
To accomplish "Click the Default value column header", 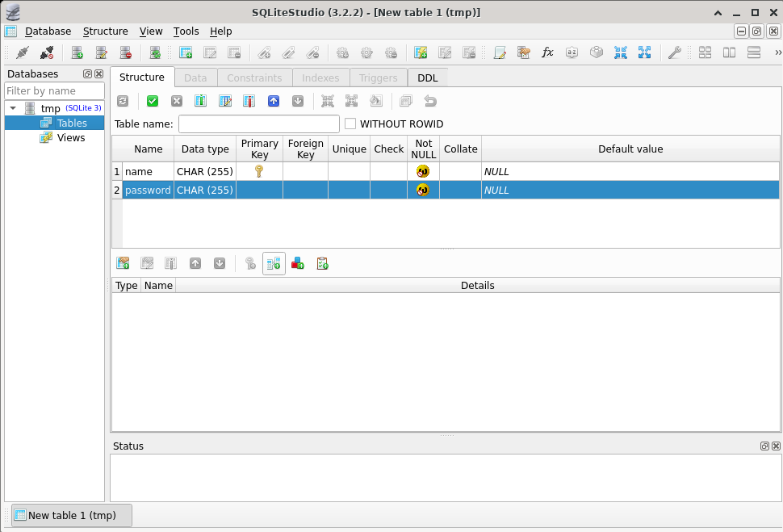I will tap(630, 149).
